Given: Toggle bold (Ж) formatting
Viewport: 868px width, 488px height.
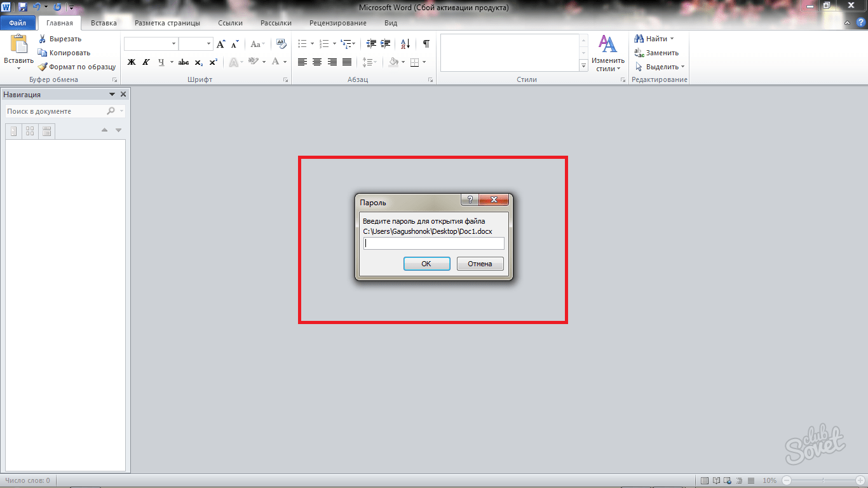Looking at the screenshot, I should (x=132, y=62).
